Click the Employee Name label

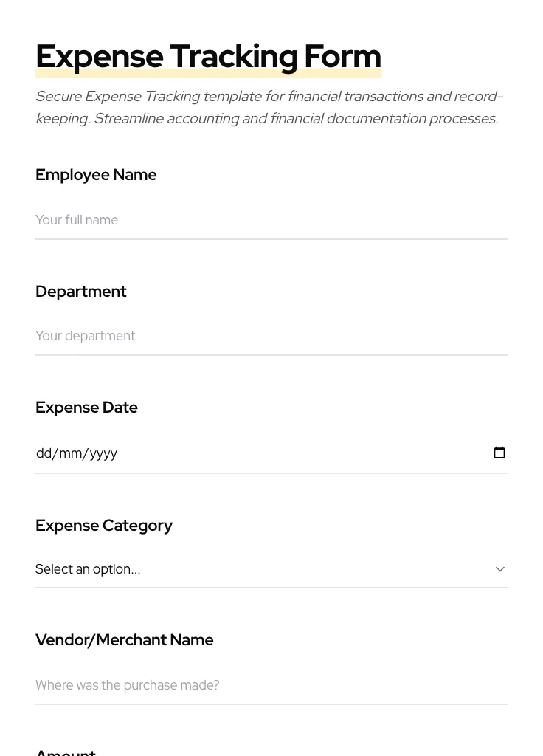point(96,175)
